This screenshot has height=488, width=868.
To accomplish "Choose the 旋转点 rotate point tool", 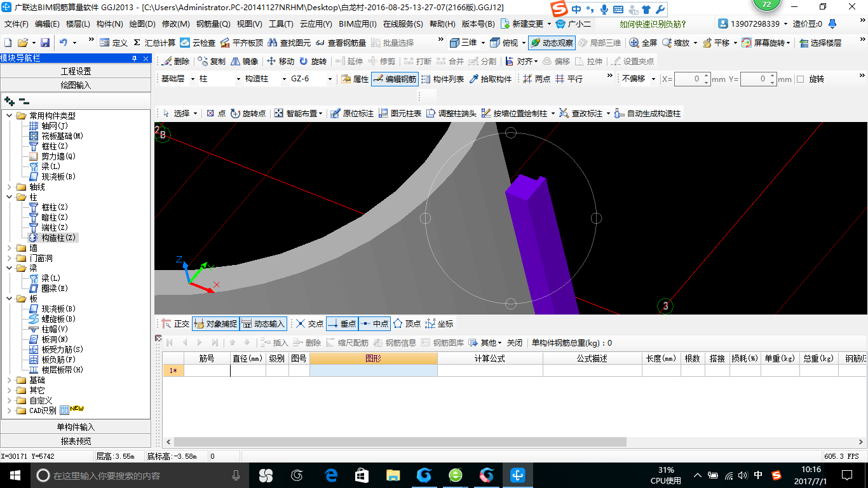I will pos(248,113).
